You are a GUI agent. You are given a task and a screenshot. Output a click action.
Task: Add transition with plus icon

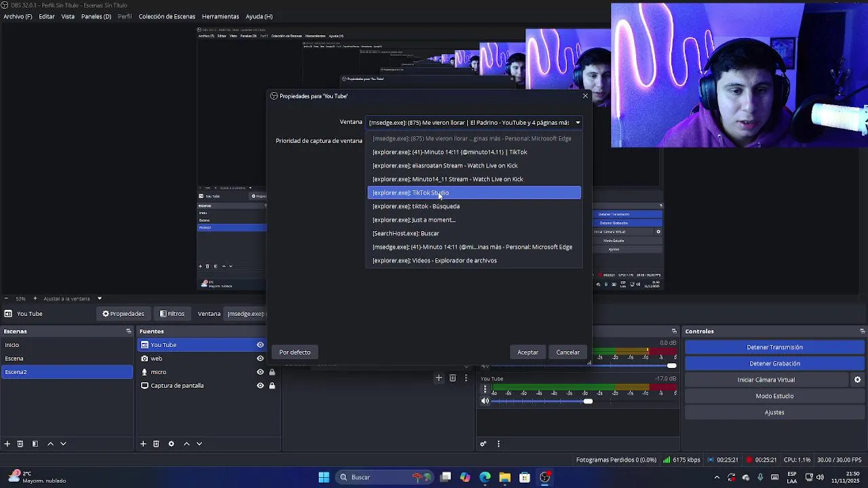[439, 378]
